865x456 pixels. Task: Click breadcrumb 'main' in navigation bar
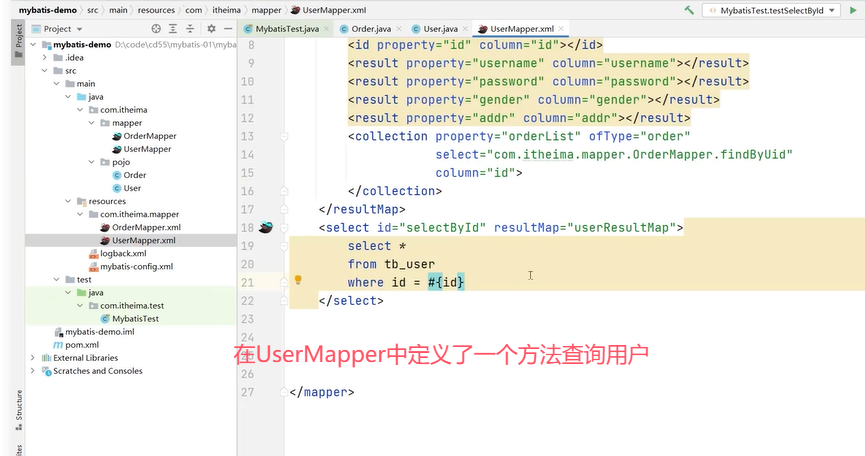(118, 10)
